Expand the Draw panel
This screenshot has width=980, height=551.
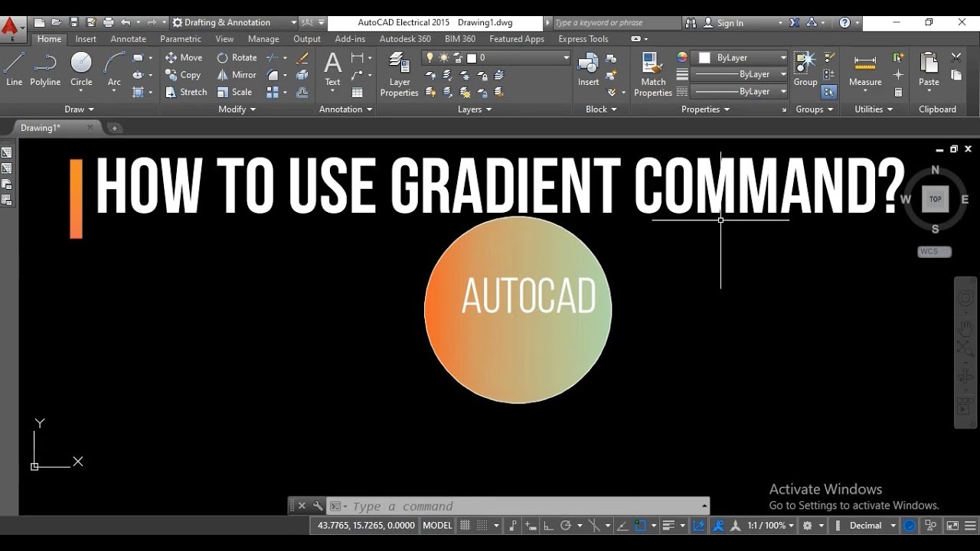(79, 109)
